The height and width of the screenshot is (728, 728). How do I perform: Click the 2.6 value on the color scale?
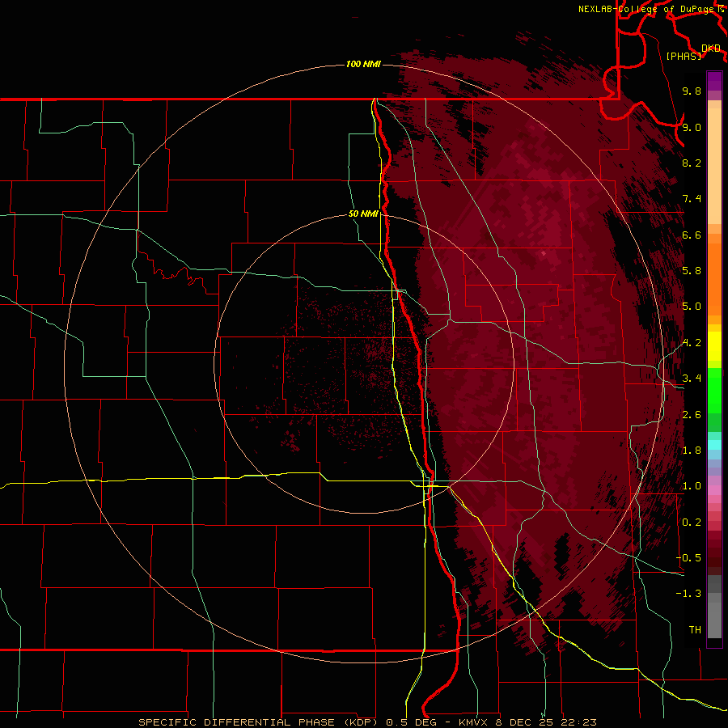click(x=692, y=415)
